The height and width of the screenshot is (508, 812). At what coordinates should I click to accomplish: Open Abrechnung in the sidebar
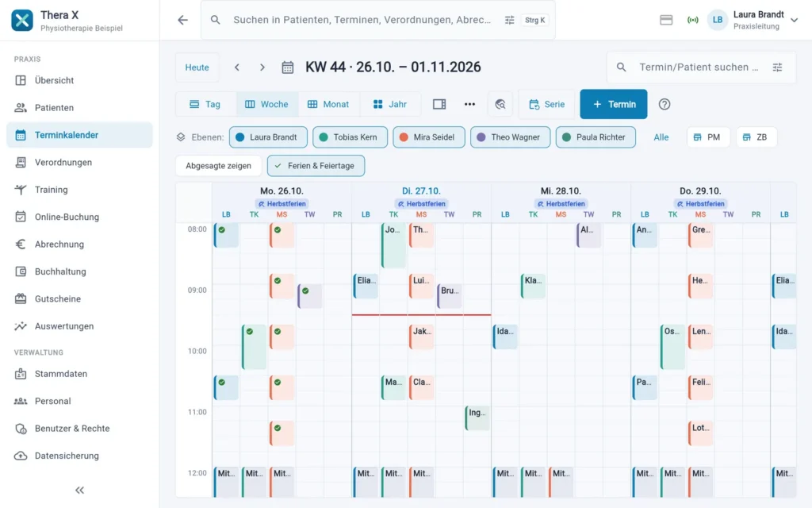(80, 244)
